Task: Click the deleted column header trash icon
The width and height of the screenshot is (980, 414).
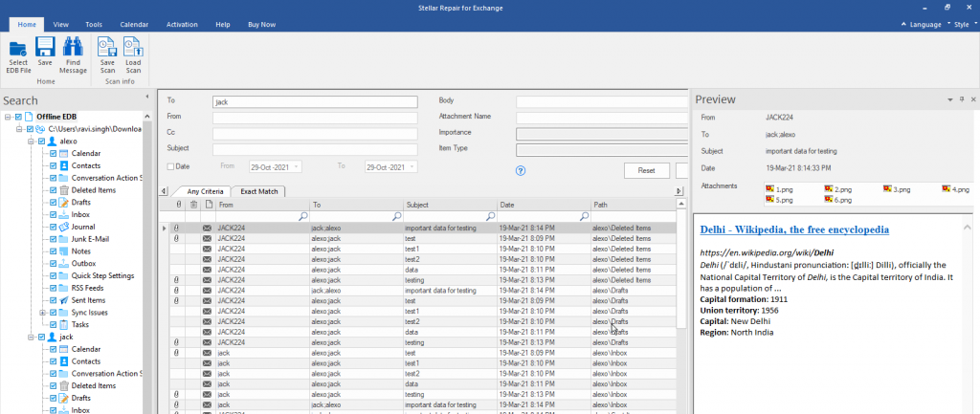Action: pyautogui.click(x=193, y=205)
